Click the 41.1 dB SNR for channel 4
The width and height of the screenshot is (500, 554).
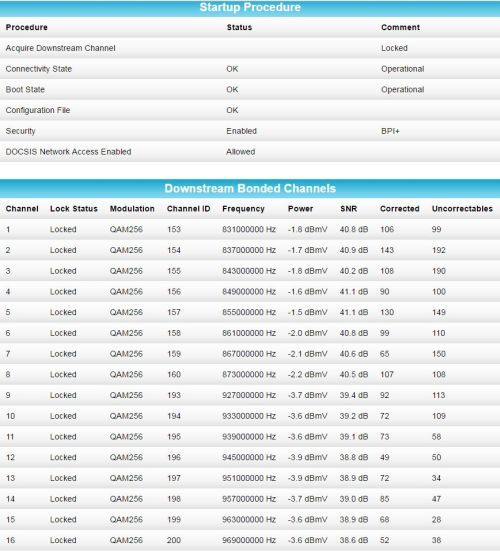[x=354, y=291]
